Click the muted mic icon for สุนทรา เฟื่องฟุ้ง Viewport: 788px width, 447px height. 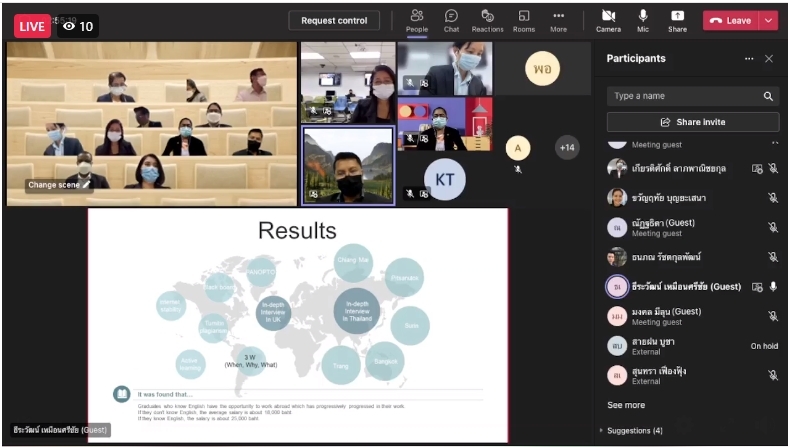[x=773, y=375]
